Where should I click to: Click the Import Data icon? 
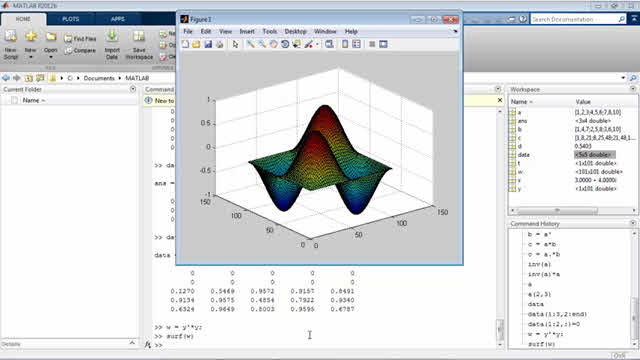(112, 45)
